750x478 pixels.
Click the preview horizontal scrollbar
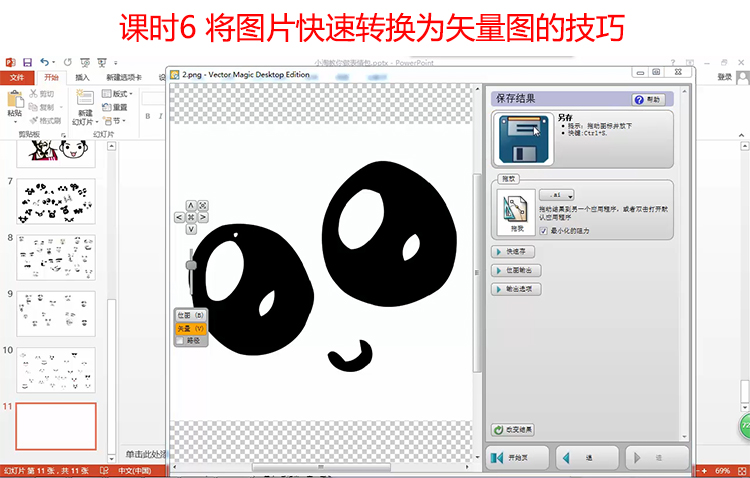321,467
